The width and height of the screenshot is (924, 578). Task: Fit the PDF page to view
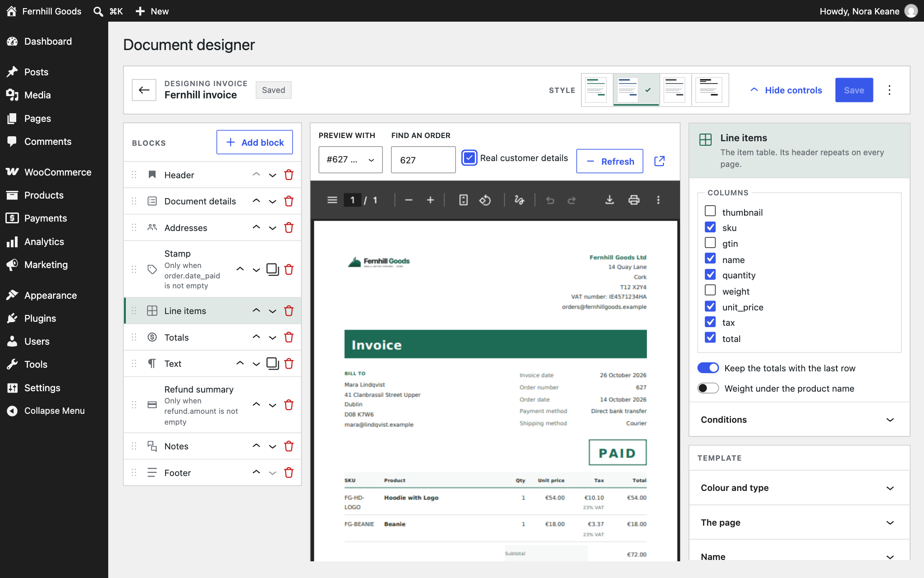click(x=463, y=200)
